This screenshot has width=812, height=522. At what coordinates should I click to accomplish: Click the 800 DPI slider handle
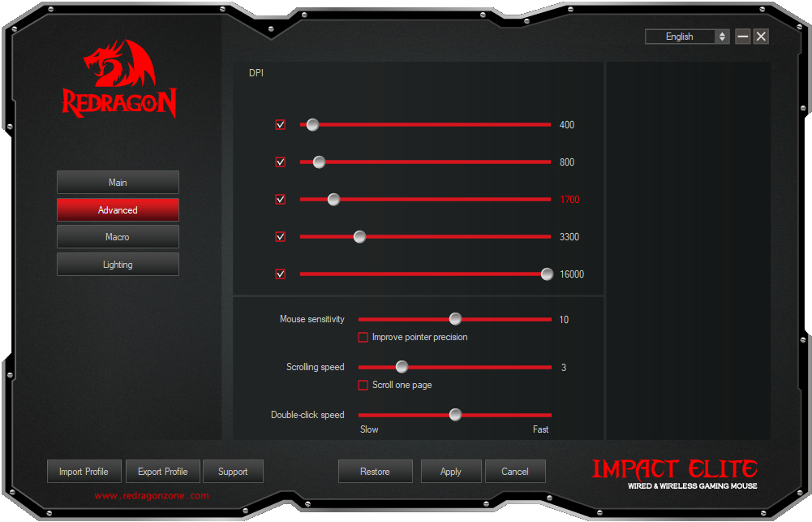[319, 162]
